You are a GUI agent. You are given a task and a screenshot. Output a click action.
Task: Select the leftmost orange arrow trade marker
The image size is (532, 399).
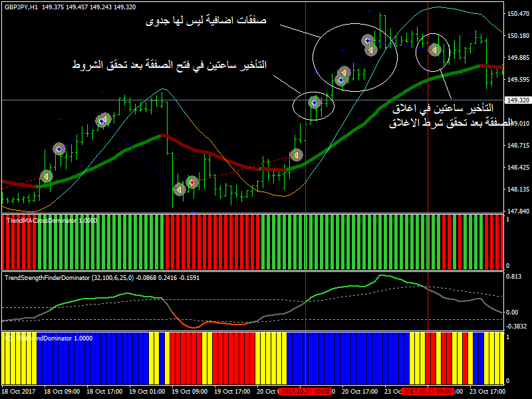(46, 176)
